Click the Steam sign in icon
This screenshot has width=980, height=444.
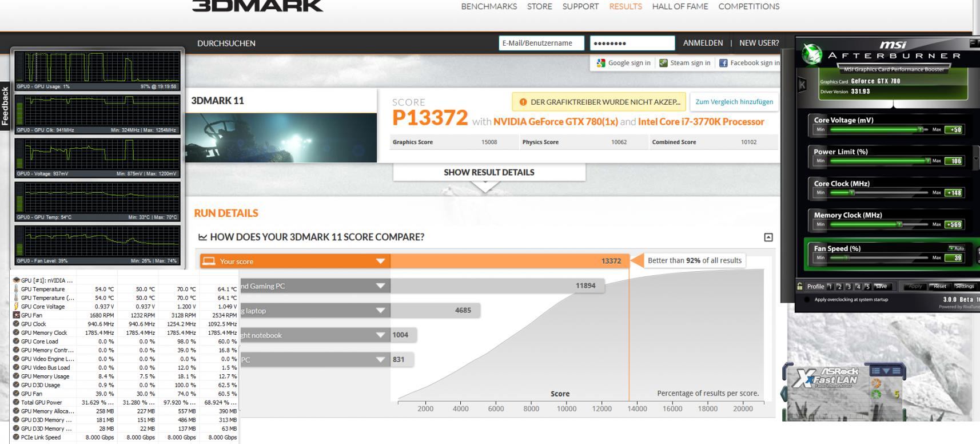[x=663, y=63]
